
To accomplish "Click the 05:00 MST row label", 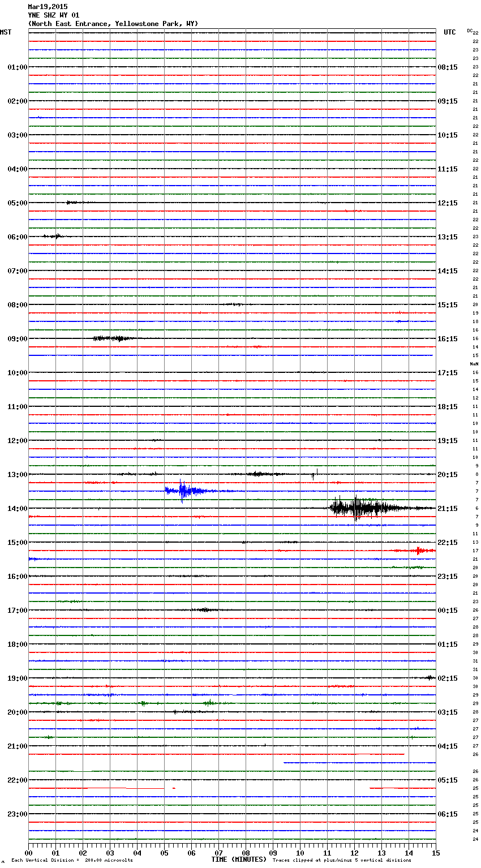I will (x=17, y=203).
